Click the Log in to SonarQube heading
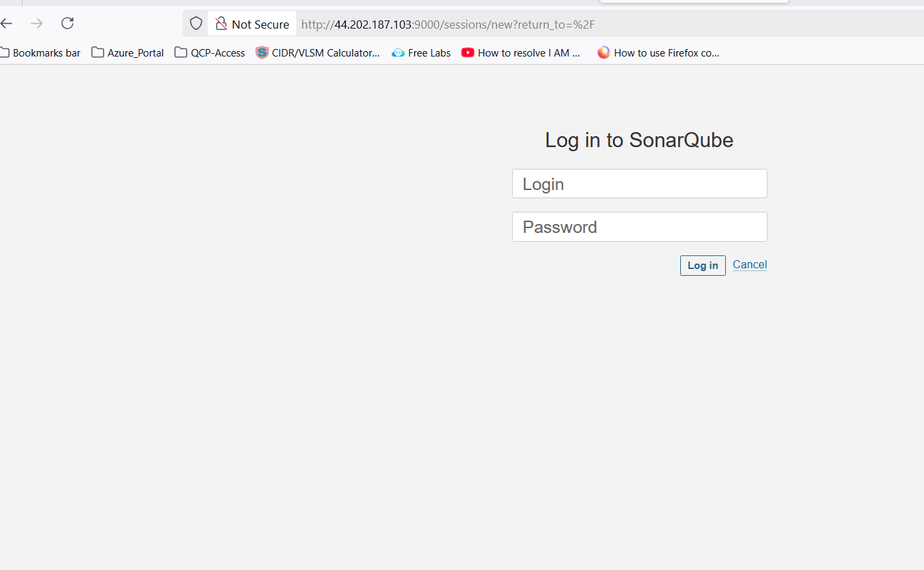 (x=639, y=140)
